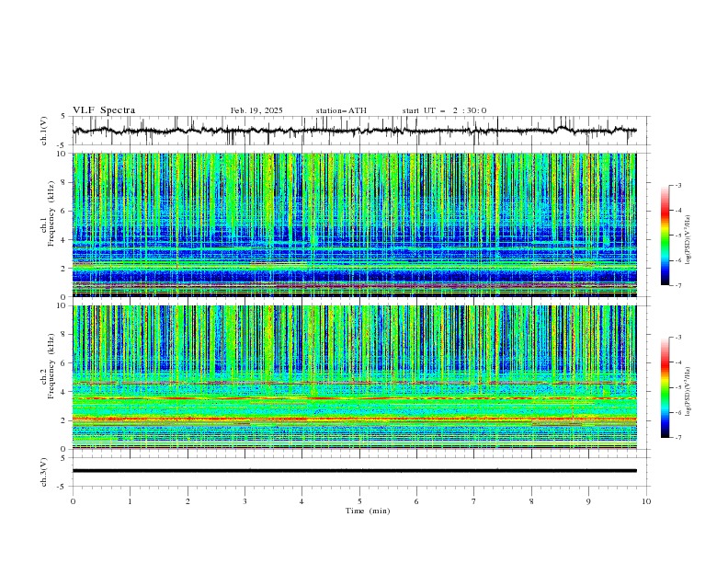This screenshot has height=563, width=728.
Task: Click the ch.1 "Frequency (kHz)" axis label
Action: (51, 213)
